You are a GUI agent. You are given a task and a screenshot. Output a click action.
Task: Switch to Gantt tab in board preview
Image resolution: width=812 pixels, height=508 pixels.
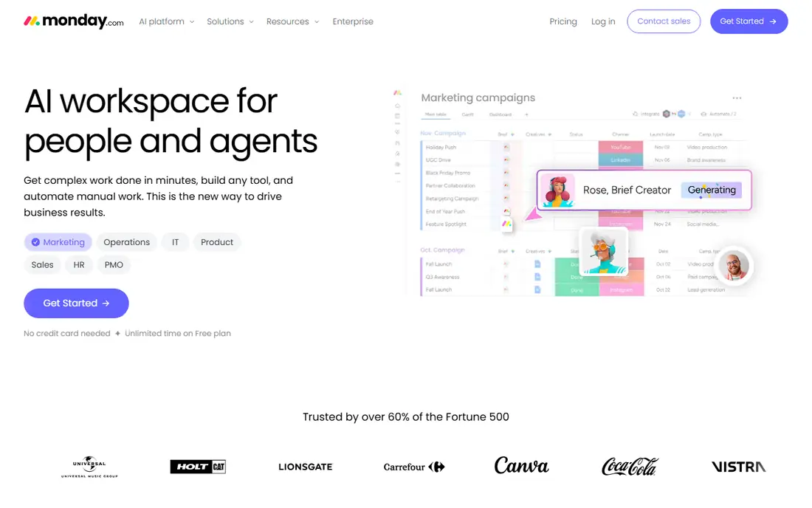pos(467,114)
